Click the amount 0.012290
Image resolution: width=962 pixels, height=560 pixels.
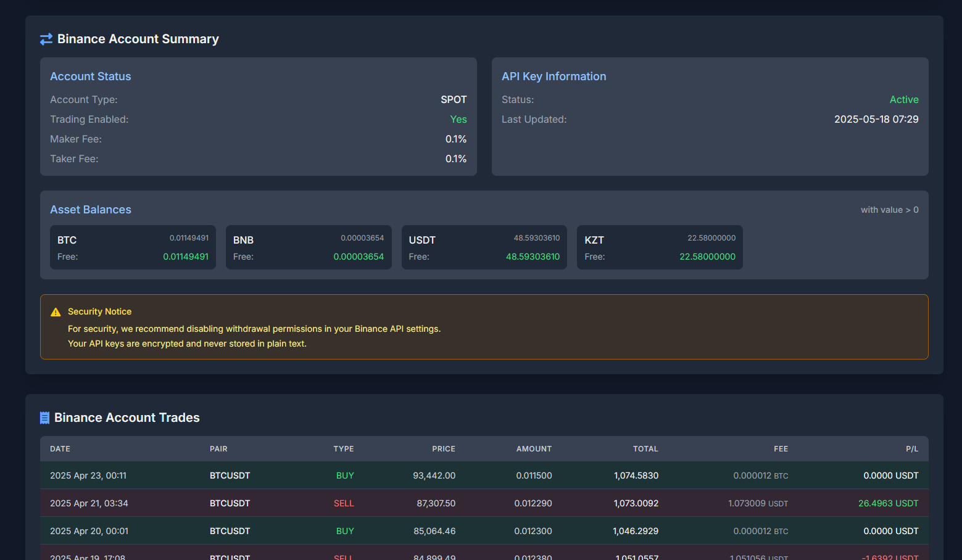click(533, 503)
